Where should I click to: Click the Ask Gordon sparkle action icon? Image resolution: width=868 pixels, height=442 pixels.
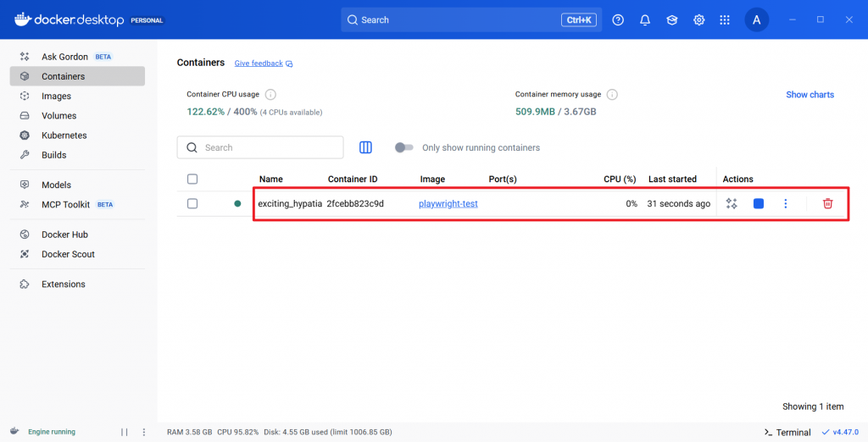coord(732,203)
